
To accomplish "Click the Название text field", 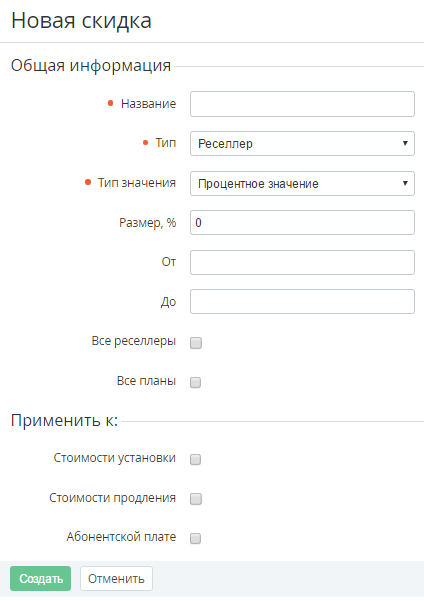I will 302,104.
